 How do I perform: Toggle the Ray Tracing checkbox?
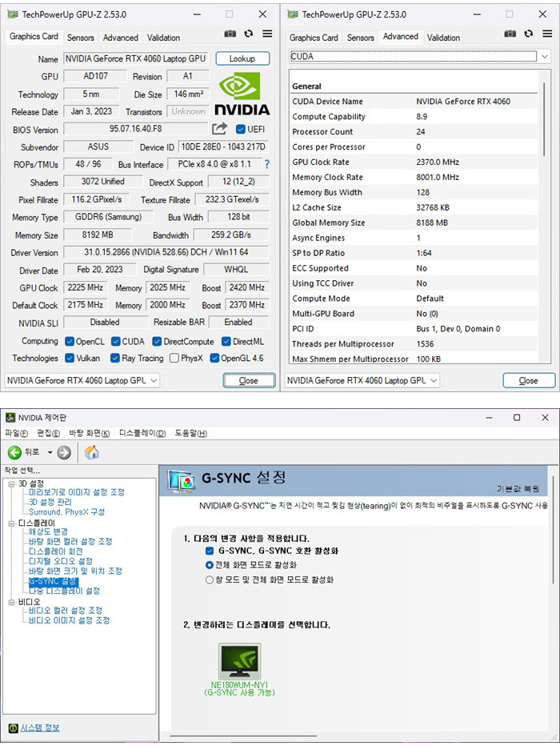tap(114, 358)
